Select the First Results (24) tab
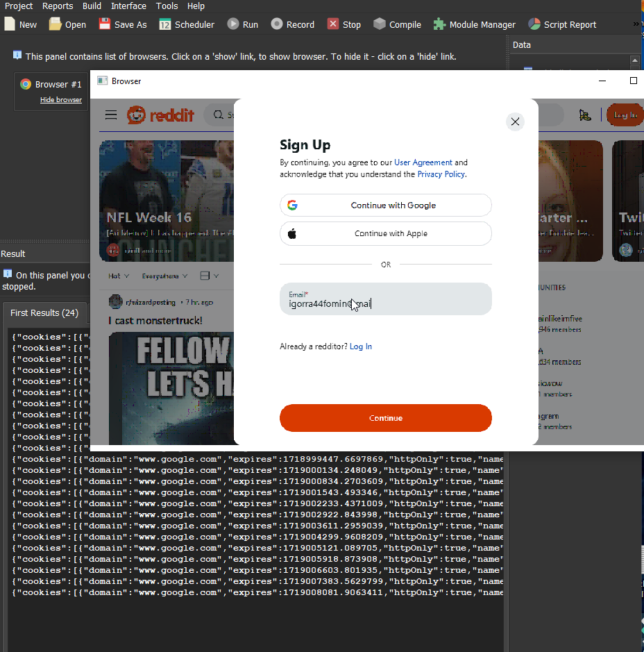The width and height of the screenshot is (644, 652). 44,312
